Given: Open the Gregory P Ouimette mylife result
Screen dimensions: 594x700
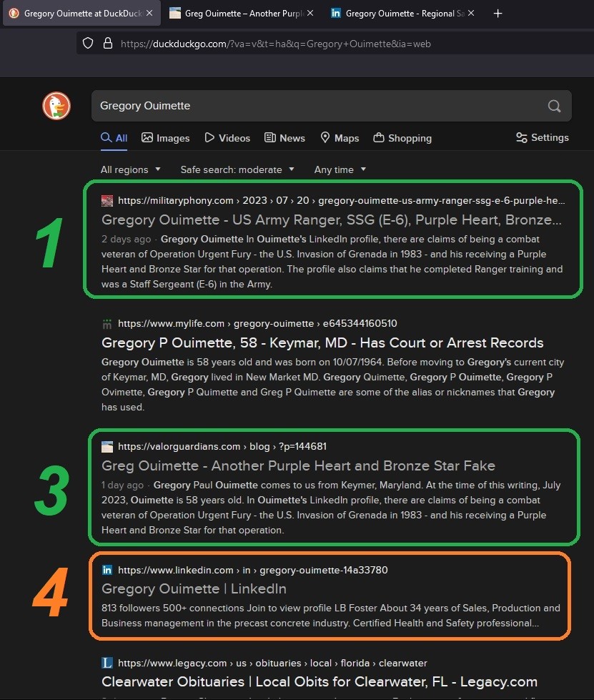Looking at the screenshot, I should click(322, 342).
